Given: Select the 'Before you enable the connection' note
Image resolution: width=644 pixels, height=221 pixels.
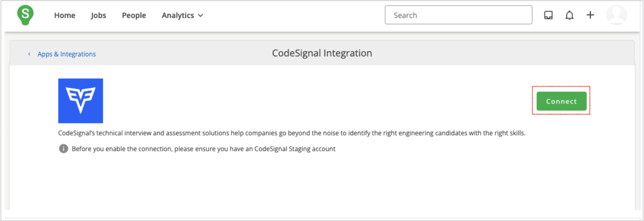Looking at the screenshot, I should pyautogui.click(x=204, y=149).
